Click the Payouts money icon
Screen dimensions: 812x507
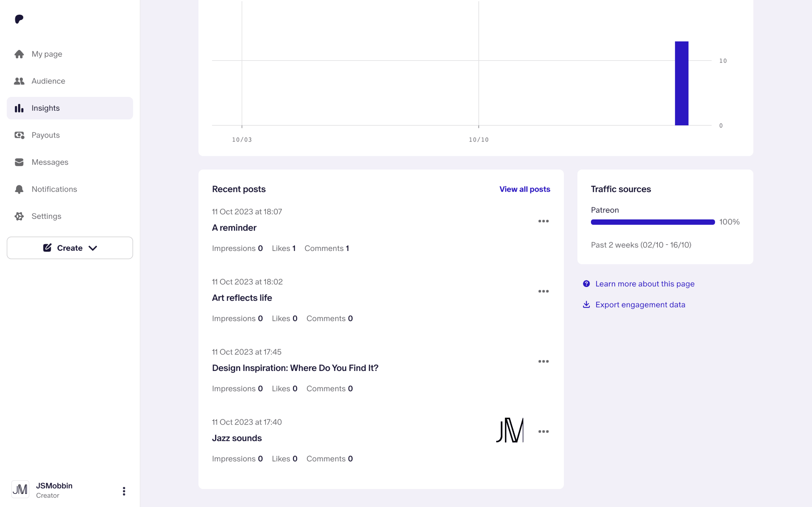pyautogui.click(x=19, y=135)
